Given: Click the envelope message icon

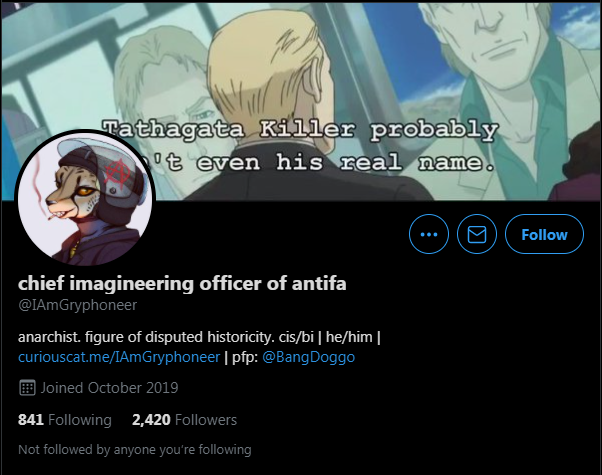Looking at the screenshot, I should click(477, 234).
